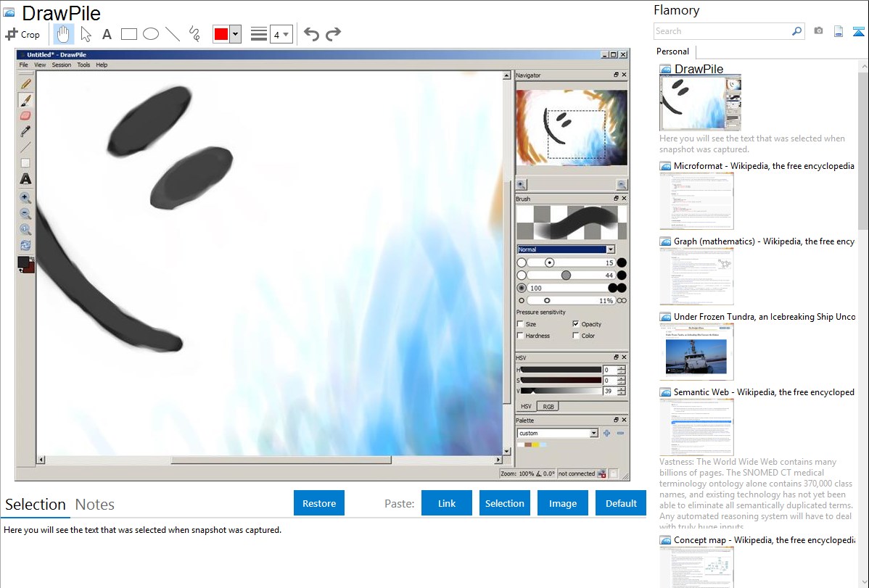
Task: Open the Normal blend mode dropdown
Action: tap(611, 249)
